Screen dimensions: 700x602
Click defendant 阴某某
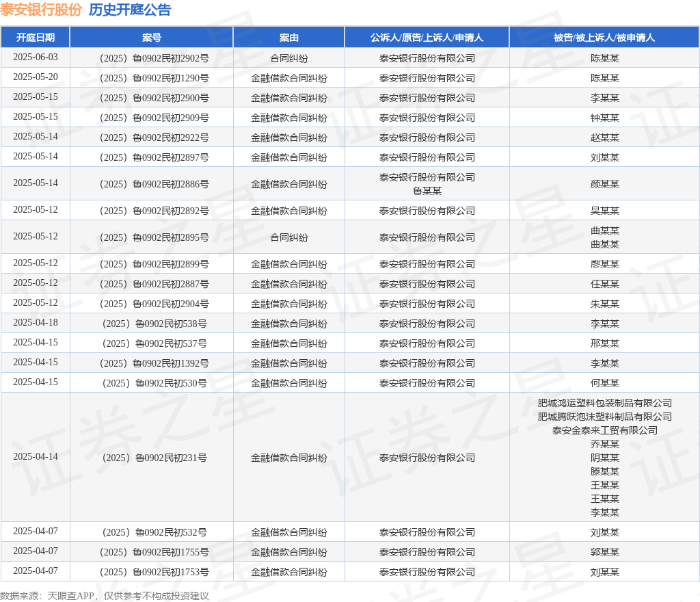(x=604, y=458)
